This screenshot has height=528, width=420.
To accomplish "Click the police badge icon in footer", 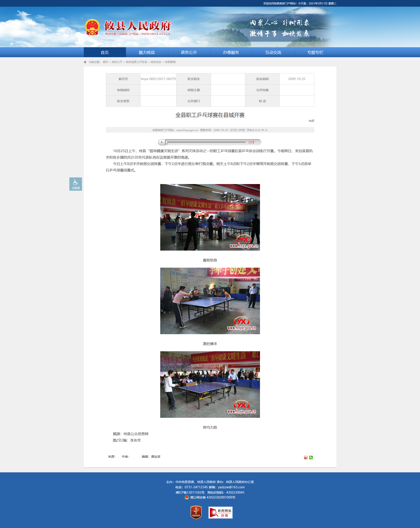I will coord(187,497).
